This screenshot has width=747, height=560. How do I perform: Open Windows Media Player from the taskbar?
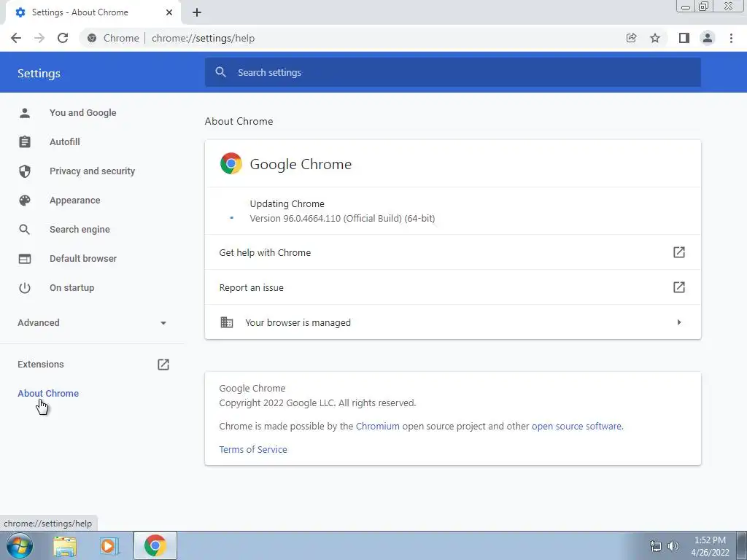109,545
